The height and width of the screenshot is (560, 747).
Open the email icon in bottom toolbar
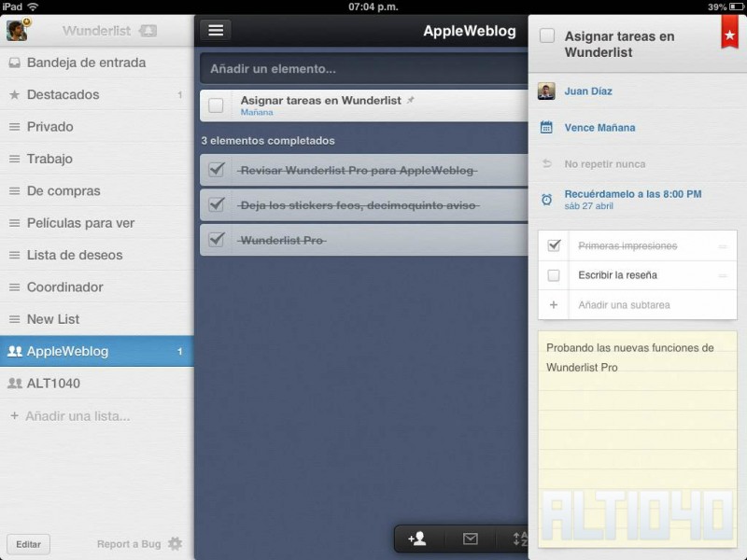click(470, 539)
